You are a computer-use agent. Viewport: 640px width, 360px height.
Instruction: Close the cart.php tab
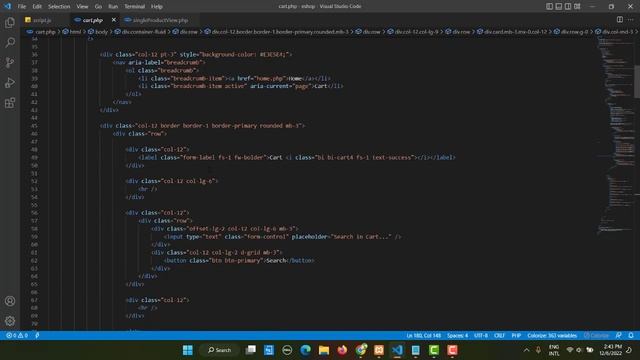pyautogui.click(x=113, y=20)
